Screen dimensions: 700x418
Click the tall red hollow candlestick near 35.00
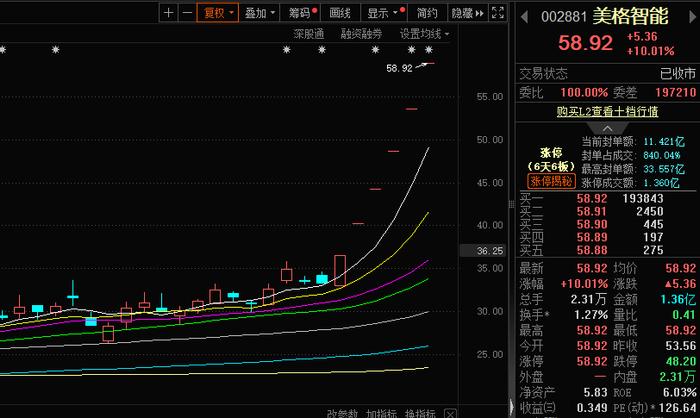click(340, 271)
